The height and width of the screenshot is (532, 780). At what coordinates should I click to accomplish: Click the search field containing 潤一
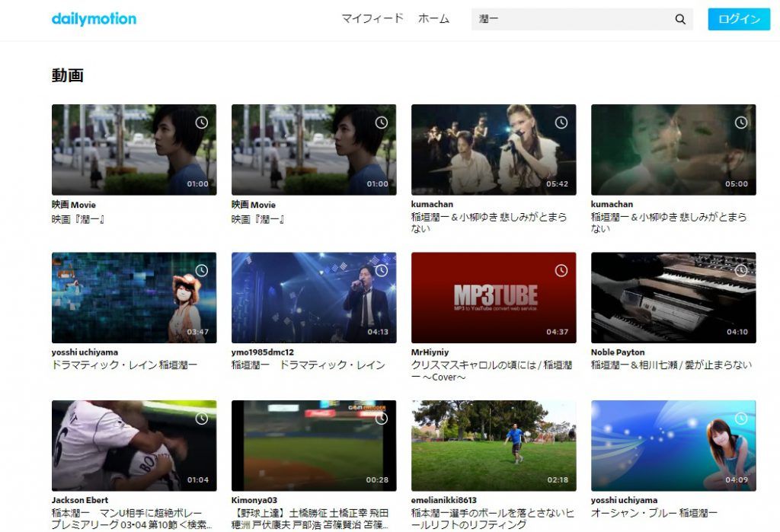click(570, 20)
